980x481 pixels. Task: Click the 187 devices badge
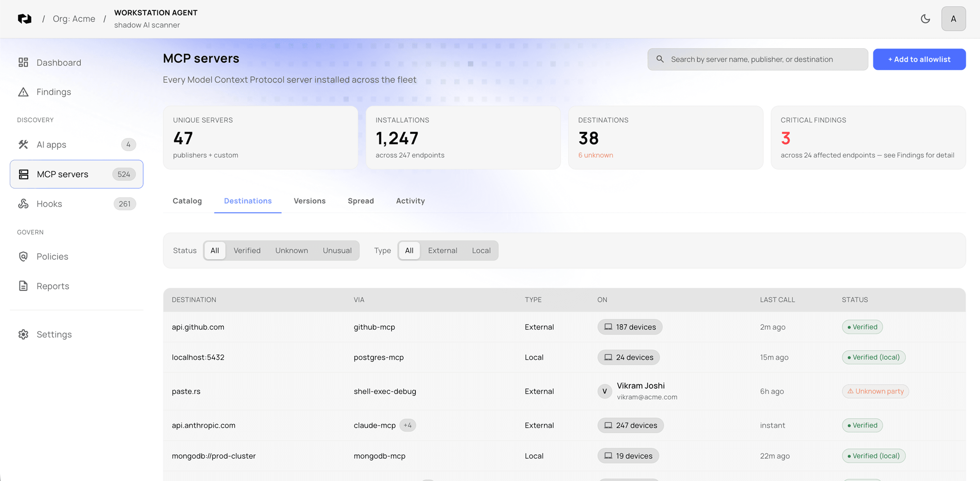[630, 327]
